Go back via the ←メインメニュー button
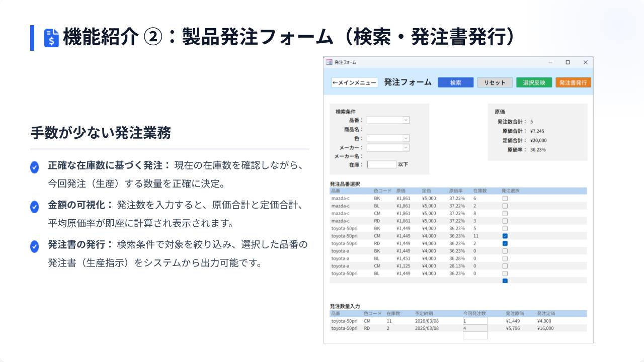The image size is (644, 362). pyautogui.click(x=354, y=83)
